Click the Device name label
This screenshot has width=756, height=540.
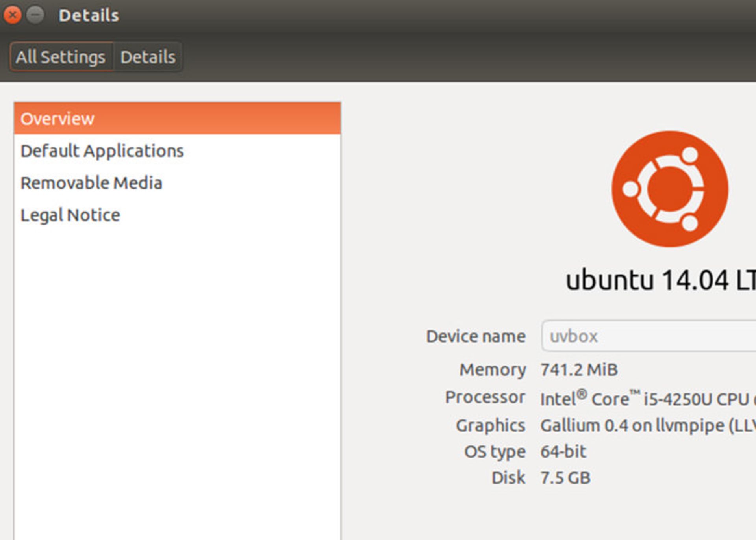(x=476, y=336)
